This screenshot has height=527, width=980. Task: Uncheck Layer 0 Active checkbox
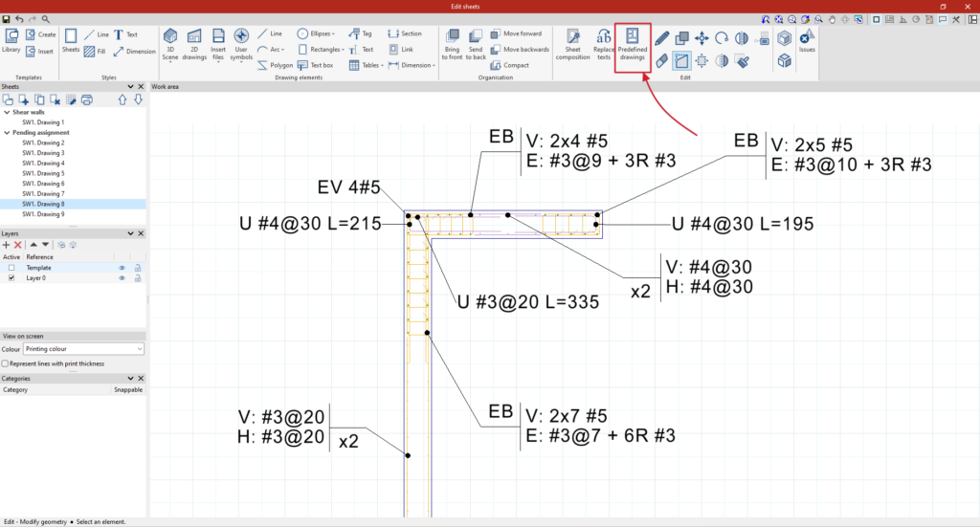coord(11,278)
